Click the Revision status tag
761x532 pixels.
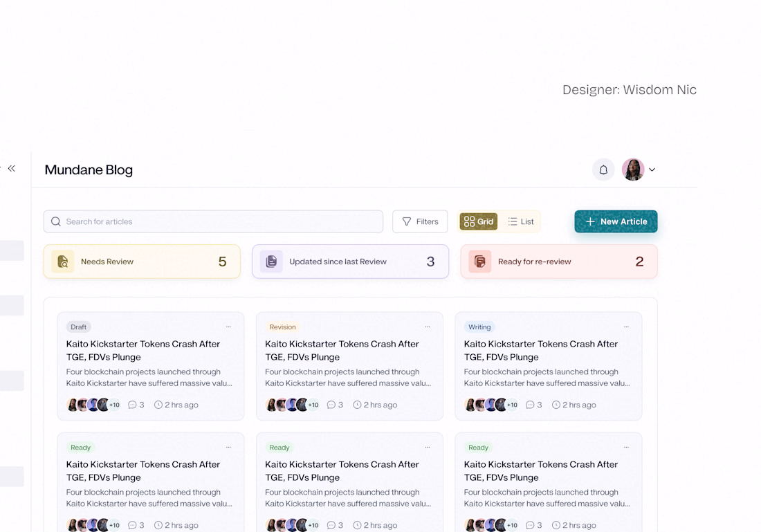coord(282,327)
